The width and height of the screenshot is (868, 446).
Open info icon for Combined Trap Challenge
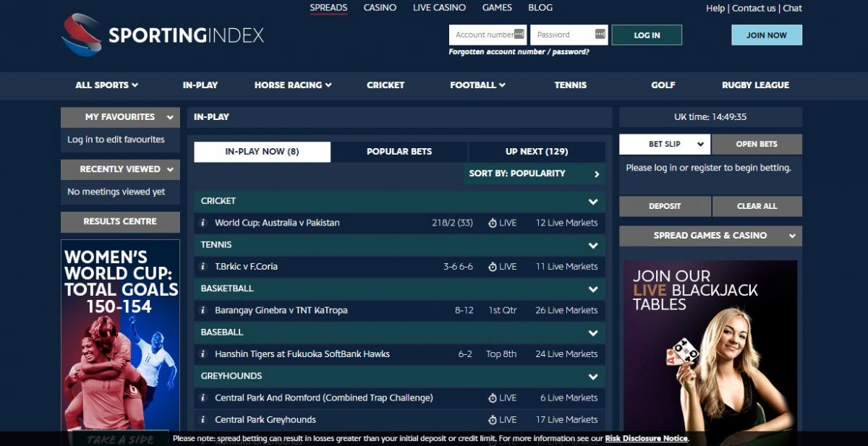203,398
